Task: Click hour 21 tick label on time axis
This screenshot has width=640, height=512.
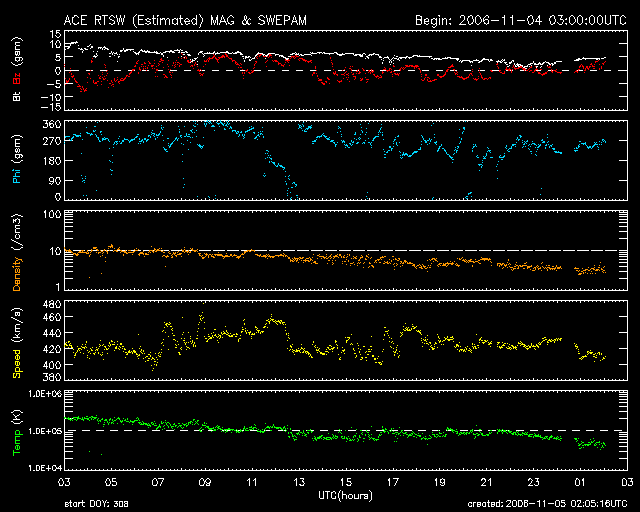Action: point(486,481)
